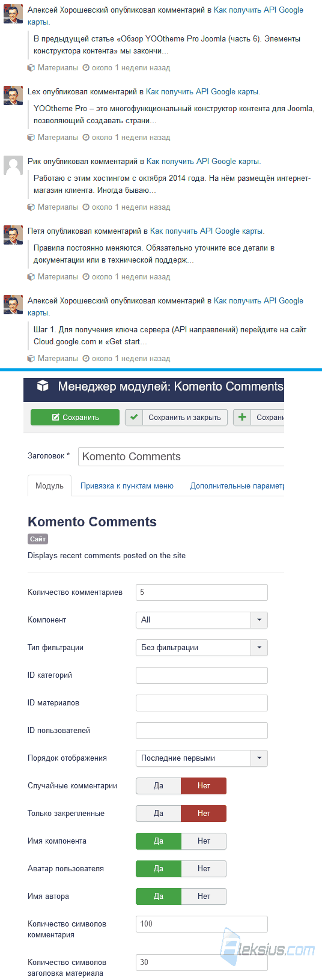Click Komento Comments module heading
This screenshot has width=322, height=980.
(92, 522)
